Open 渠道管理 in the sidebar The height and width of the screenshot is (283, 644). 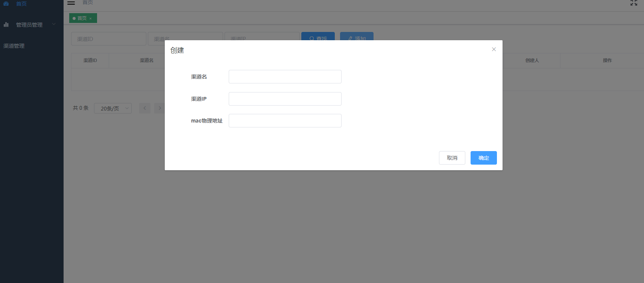pyautogui.click(x=14, y=46)
